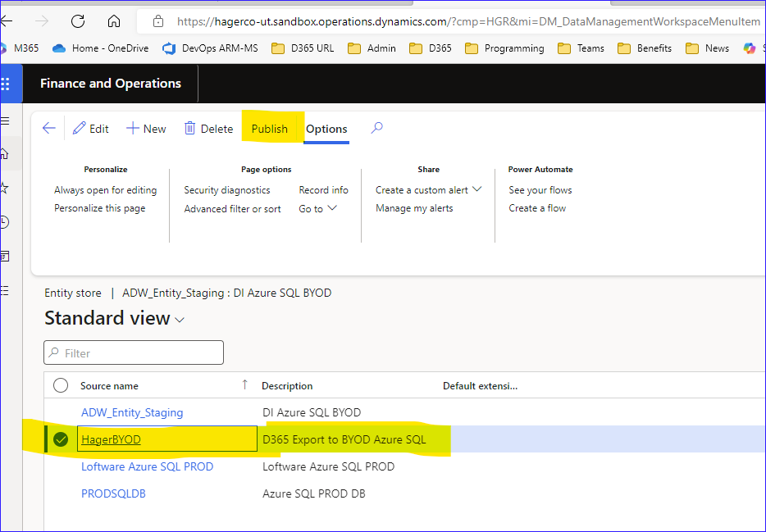Image resolution: width=766 pixels, height=532 pixels.
Task: Reload the browser page
Action: pyautogui.click(x=78, y=21)
